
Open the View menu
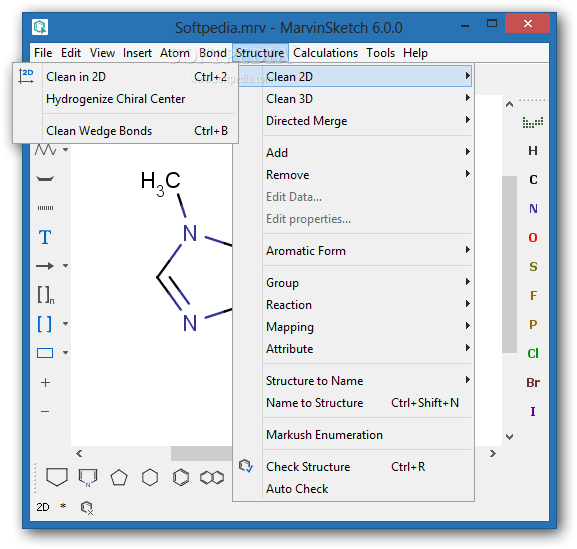(102, 53)
